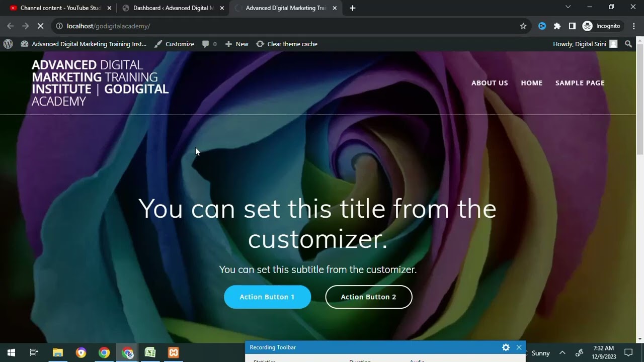The image size is (644, 362).
Task: Click the blue extension icon beside bookmark star
Action: click(x=542, y=26)
